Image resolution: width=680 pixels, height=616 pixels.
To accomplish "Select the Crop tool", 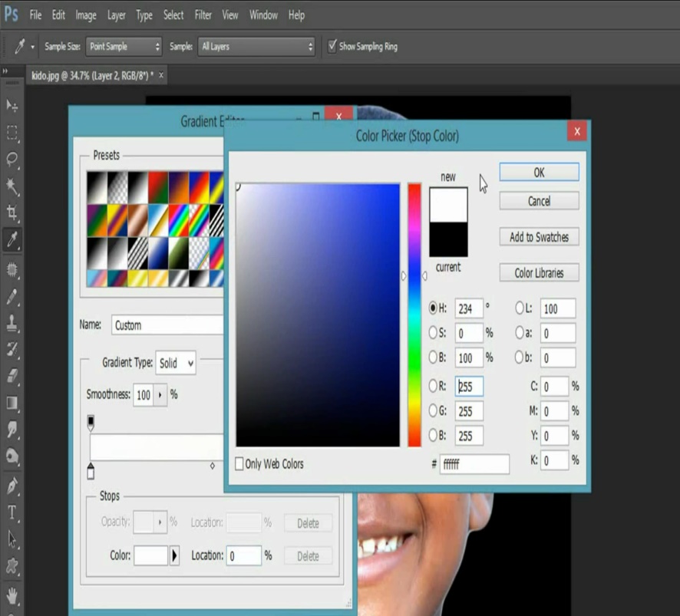I will click(12, 212).
